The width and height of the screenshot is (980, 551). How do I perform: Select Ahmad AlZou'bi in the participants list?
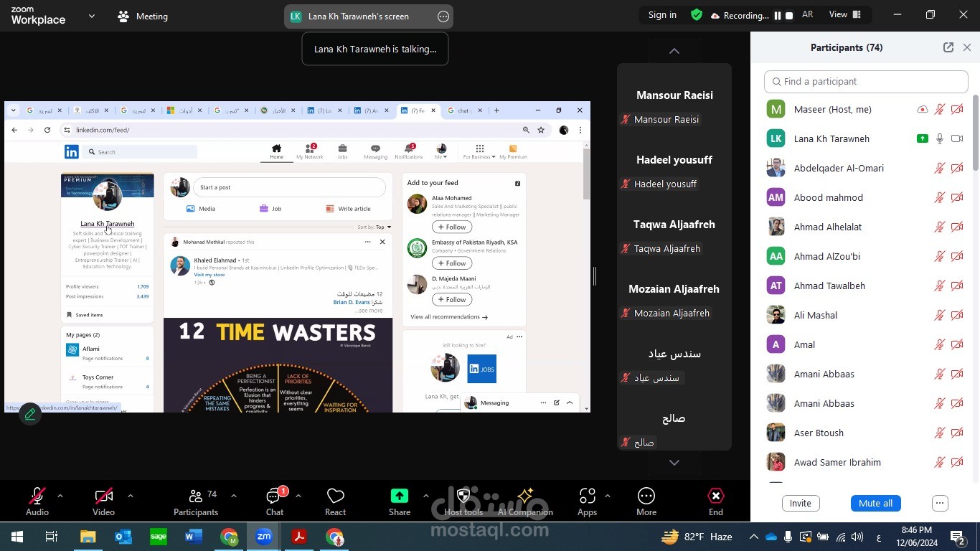click(866, 256)
